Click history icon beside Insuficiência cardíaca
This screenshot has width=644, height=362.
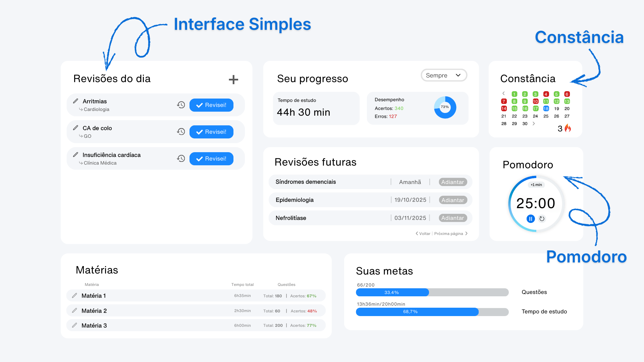click(x=181, y=159)
